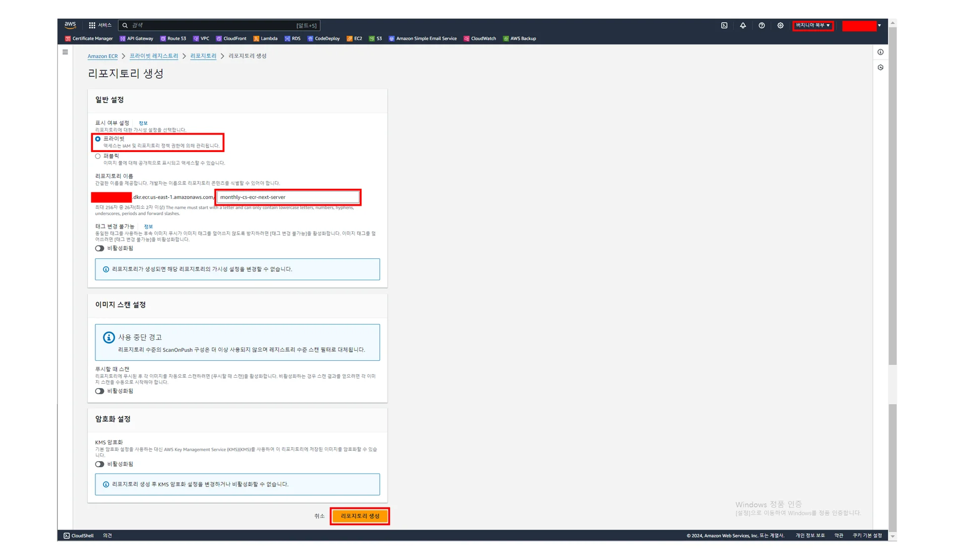
Task: Enable the KMS encryption toggle
Action: [x=100, y=464]
